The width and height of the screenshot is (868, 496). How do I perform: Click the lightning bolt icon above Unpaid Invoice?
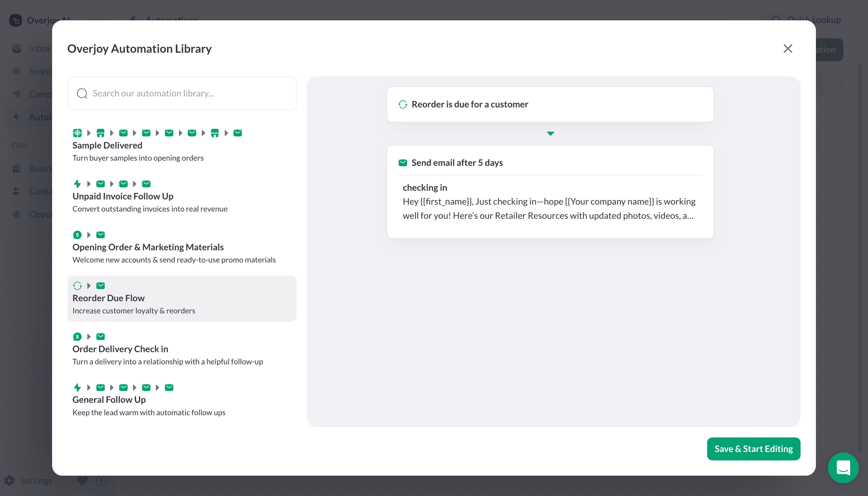[77, 184]
